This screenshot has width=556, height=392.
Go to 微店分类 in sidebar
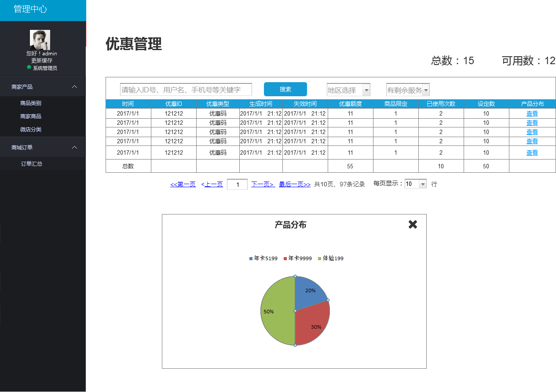(x=31, y=130)
